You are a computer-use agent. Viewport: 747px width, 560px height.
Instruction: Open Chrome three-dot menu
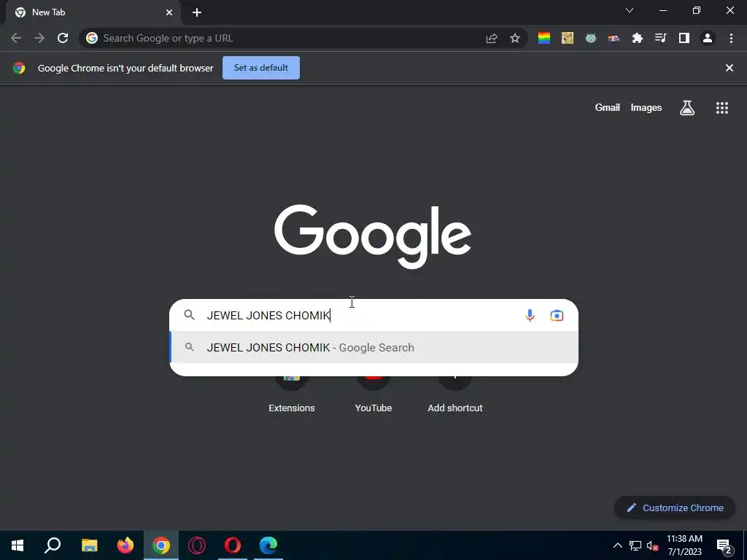(731, 38)
